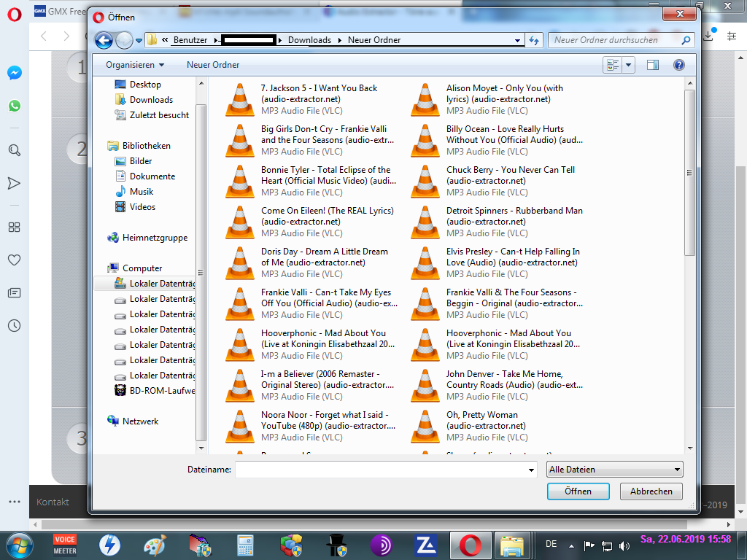Launch Voicemeeter from the taskbar
Screen dimensions: 747x560
pos(65,545)
